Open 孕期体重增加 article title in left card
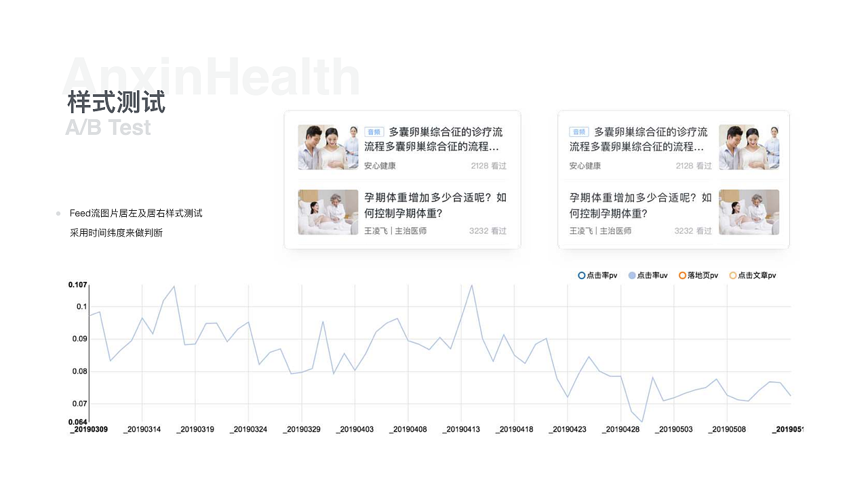The height and width of the screenshot is (488, 868). click(435, 205)
